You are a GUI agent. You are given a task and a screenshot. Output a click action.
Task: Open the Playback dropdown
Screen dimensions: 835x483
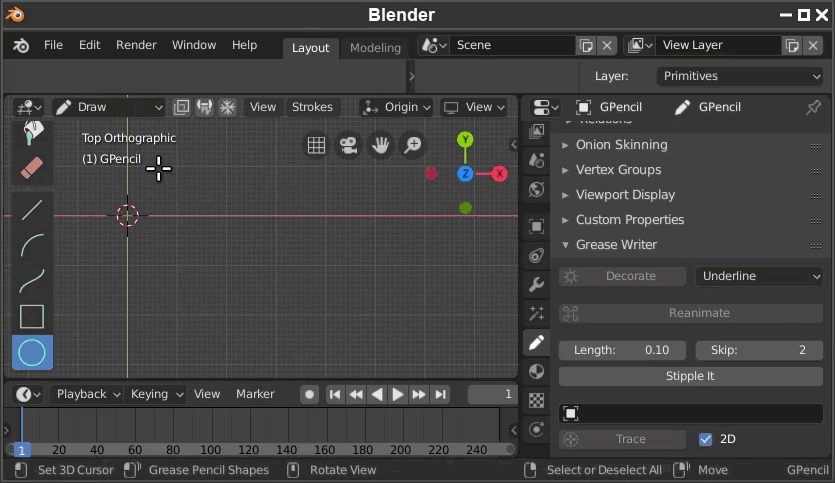pyautogui.click(x=87, y=394)
